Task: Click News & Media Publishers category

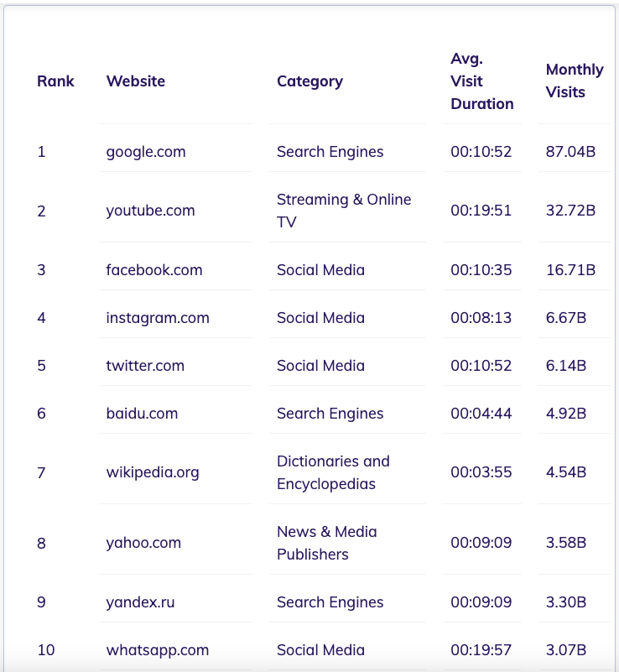Action: 326,543
